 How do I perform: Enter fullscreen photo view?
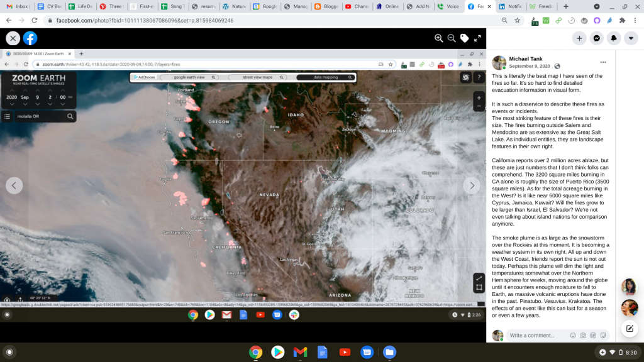pyautogui.click(x=477, y=38)
